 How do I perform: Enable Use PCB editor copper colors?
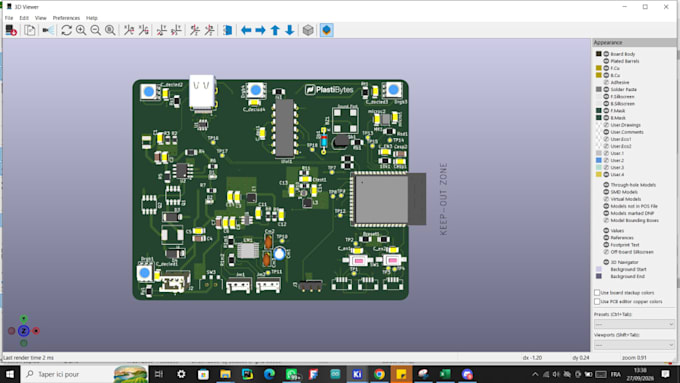(597, 301)
